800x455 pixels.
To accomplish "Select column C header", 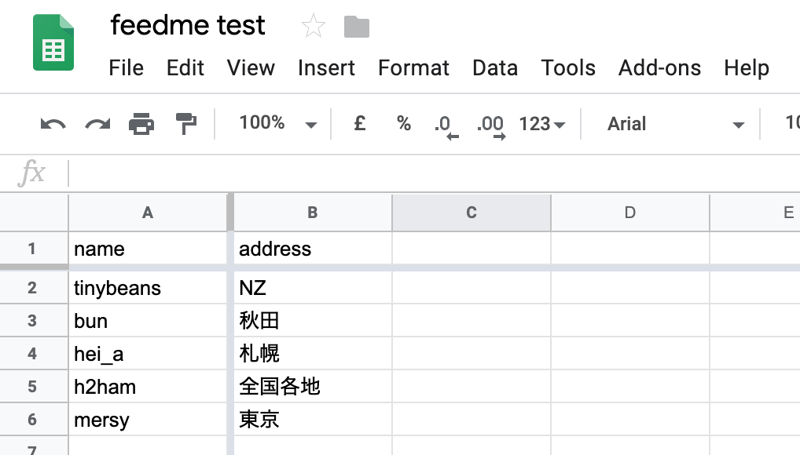I will [x=471, y=212].
